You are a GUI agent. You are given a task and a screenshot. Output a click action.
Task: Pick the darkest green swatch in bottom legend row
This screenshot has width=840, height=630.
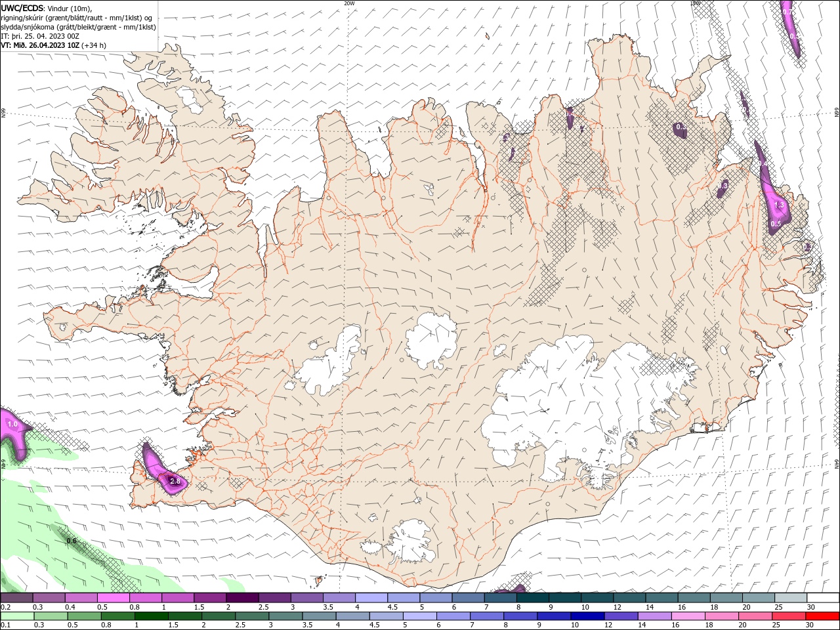pyautogui.click(x=151, y=616)
